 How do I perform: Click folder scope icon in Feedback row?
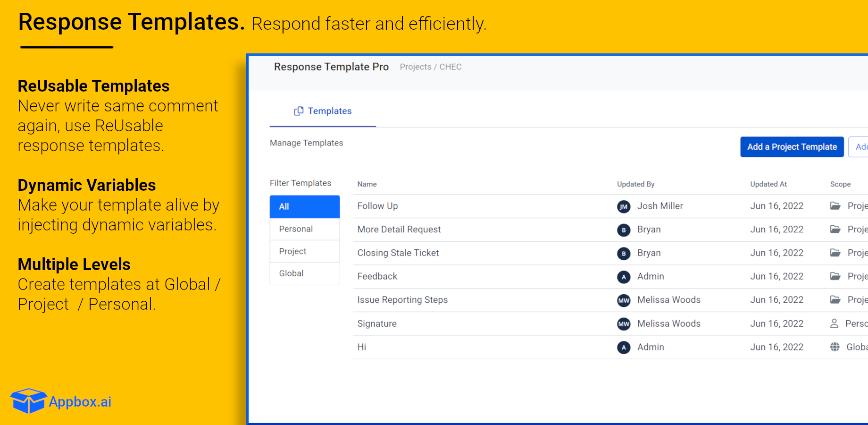pyautogui.click(x=835, y=276)
